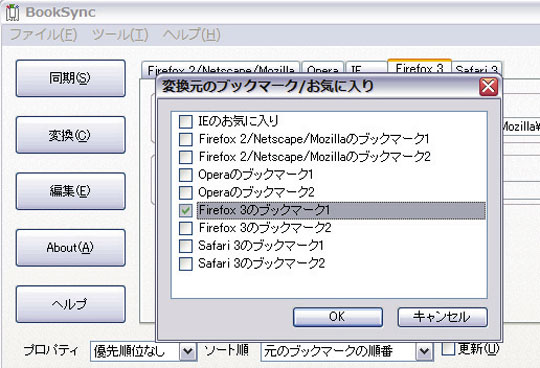The width and height of the screenshot is (540, 368).
Task: Open the ヘルプ(H) menu in menu bar
Action: [191, 34]
